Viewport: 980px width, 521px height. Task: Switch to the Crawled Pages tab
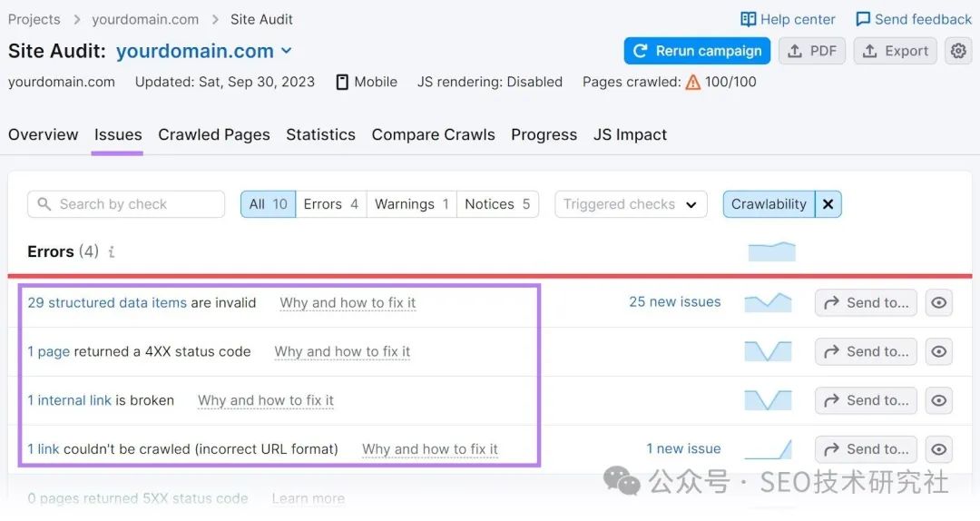click(214, 134)
